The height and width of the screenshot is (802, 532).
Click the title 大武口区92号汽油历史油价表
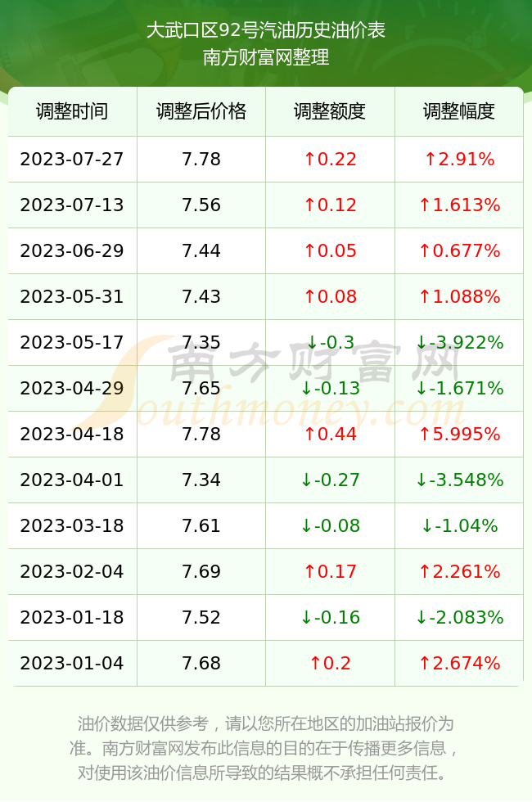(266, 29)
